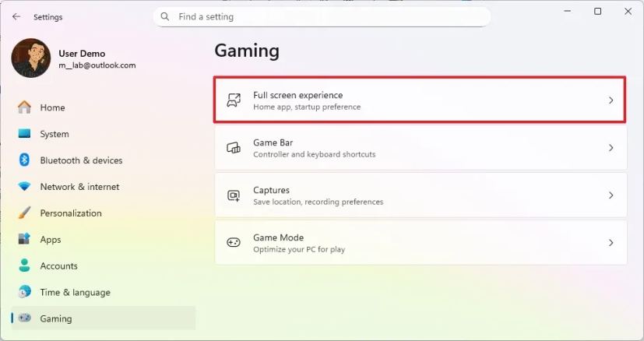
Task: Click the Captures icon
Action: [234, 195]
